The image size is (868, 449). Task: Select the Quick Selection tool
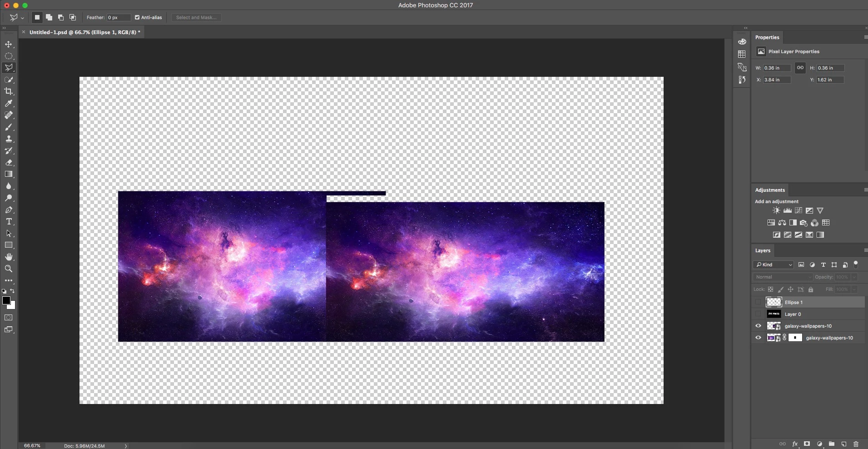(9, 80)
